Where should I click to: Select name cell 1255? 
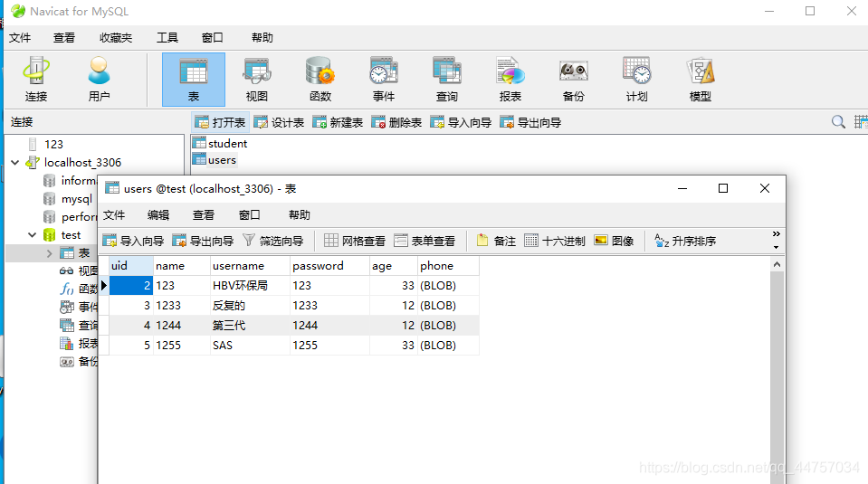point(182,346)
